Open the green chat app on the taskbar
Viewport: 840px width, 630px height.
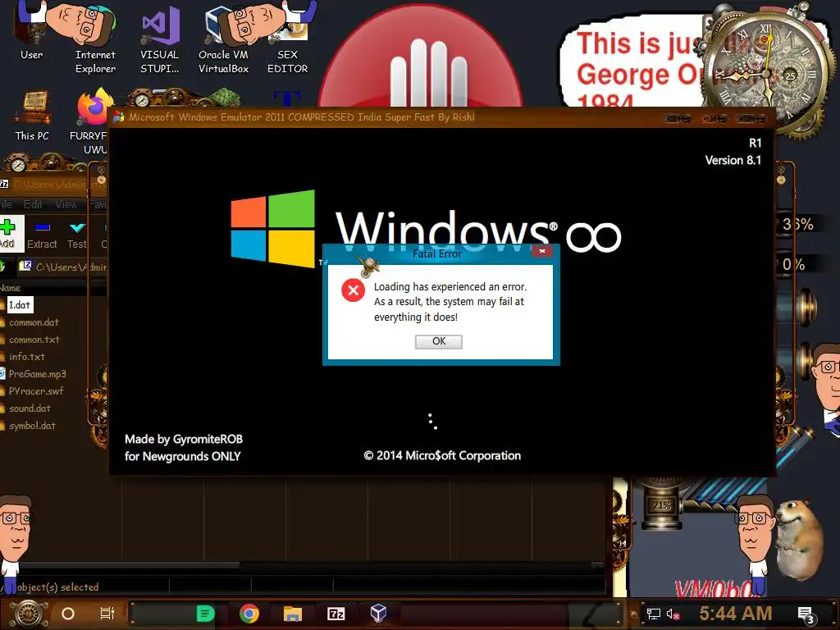click(x=205, y=614)
